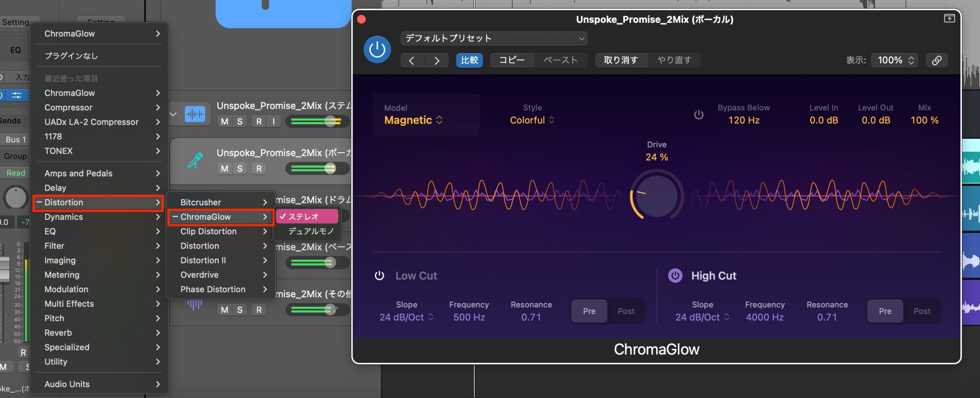Select ステレオ in ChromaGlow submenu
Image resolution: width=980 pixels, height=398 pixels.
click(307, 217)
